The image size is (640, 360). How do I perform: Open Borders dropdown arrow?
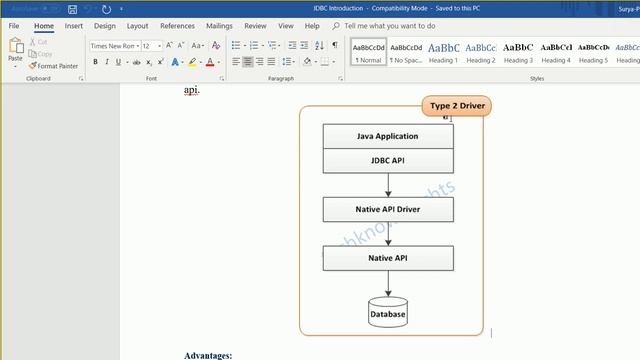click(334, 62)
